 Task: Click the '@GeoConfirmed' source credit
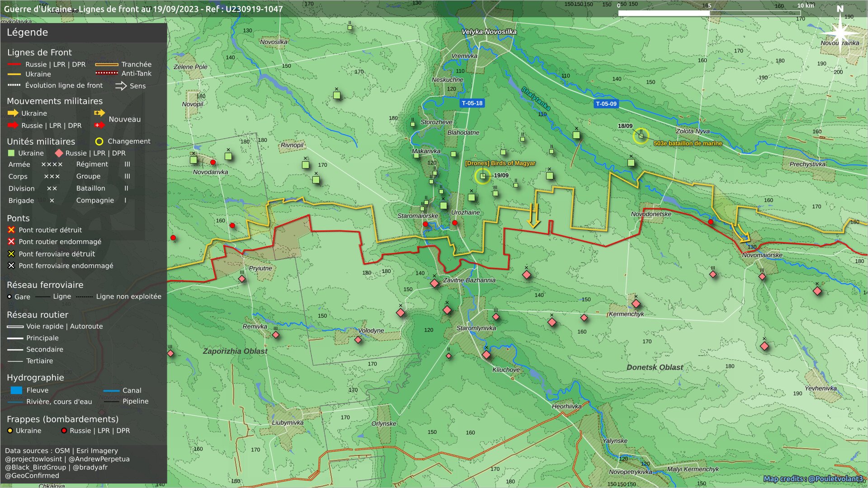32,475
